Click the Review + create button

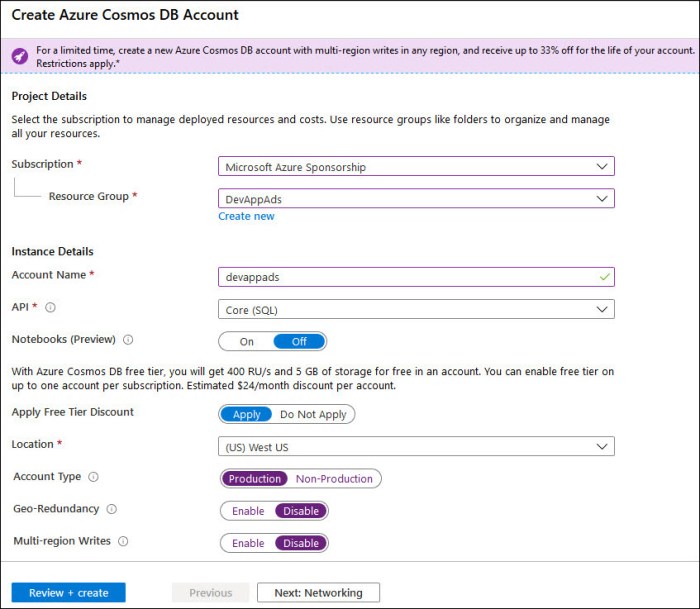pyautogui.click(x=68, y=592)
